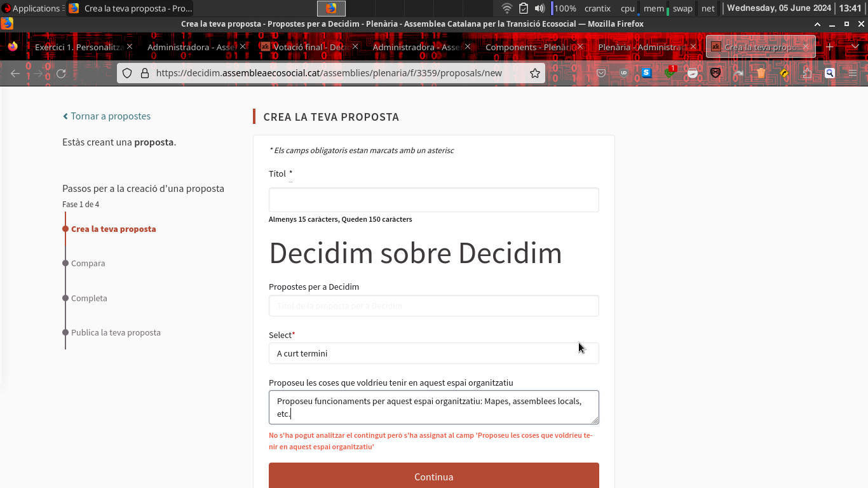
Task: Open Firefox hamburger application menu
Action: (x=853, y=73)
